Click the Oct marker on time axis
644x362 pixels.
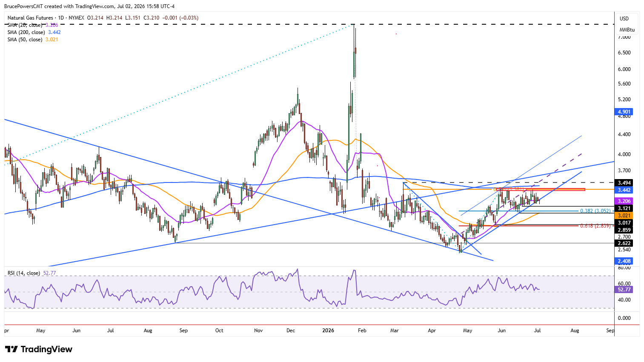(219, 331)
